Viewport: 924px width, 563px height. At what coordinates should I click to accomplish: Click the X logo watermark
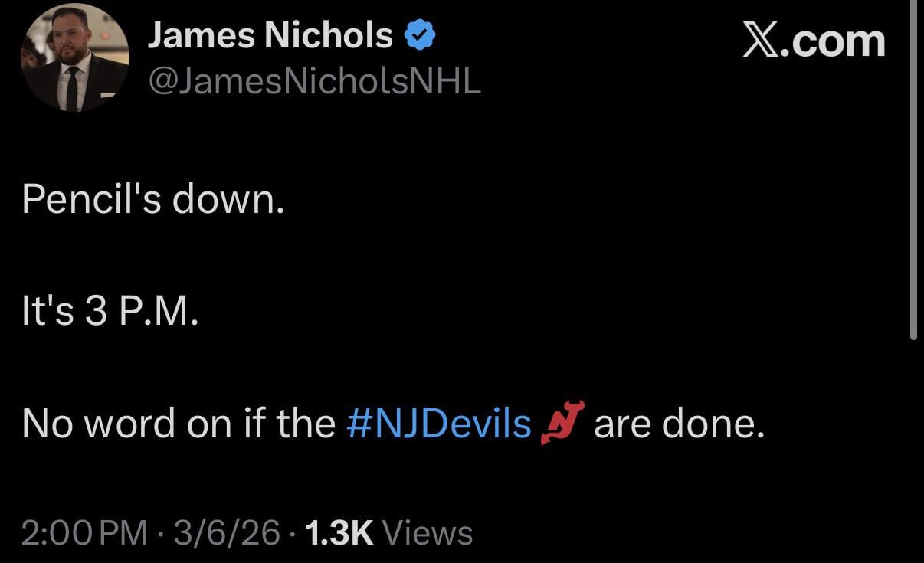[761, 41]
